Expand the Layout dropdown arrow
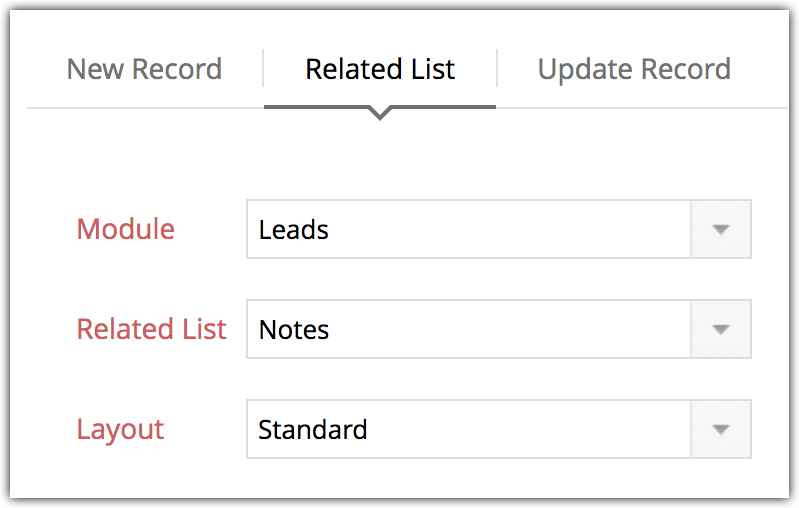The width and height of the screenshot is (799, 508). coord(720,429)
